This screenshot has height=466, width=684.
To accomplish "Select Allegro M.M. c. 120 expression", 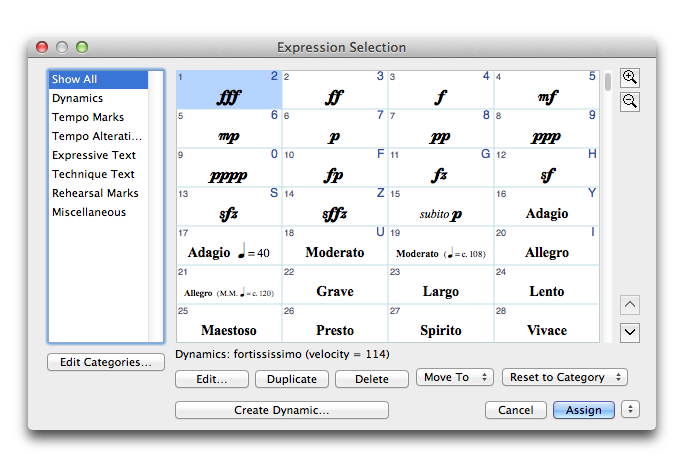I will 229,285.
